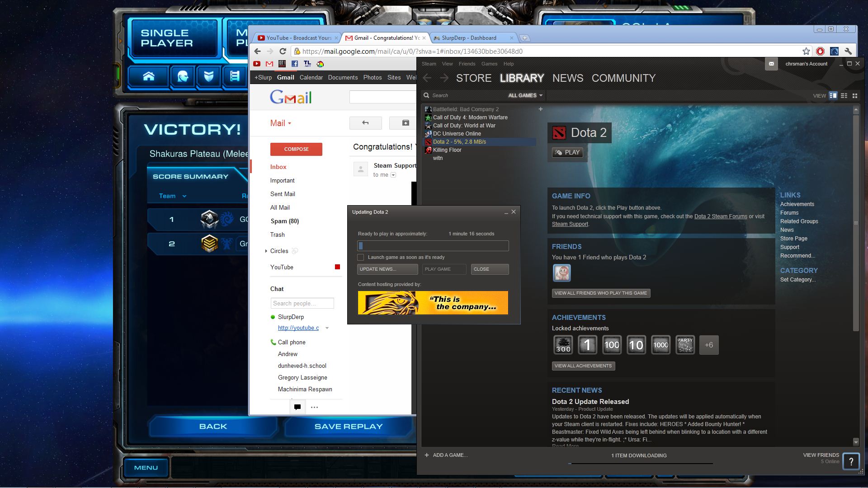Open the Steam menu in menu bar

click(429, 64)
